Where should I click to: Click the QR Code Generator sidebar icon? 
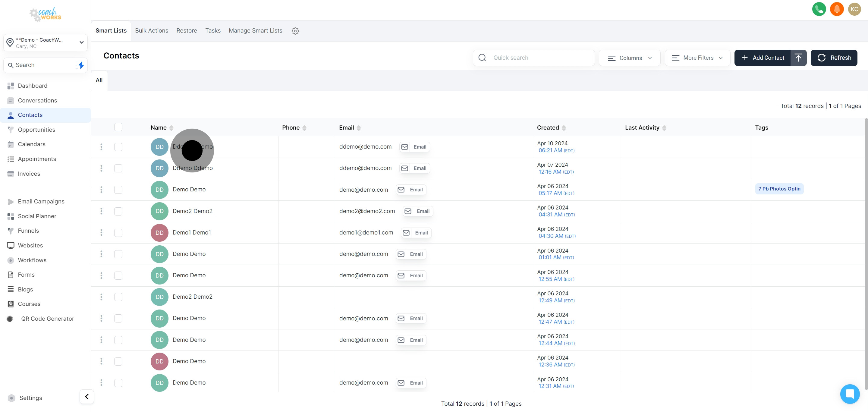[10, 319]
